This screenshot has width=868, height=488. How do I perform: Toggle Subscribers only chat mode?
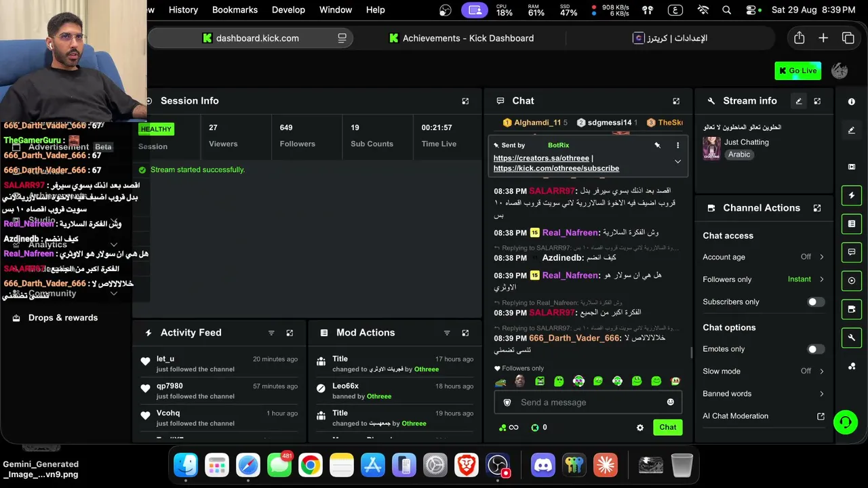tap(816, 302)
